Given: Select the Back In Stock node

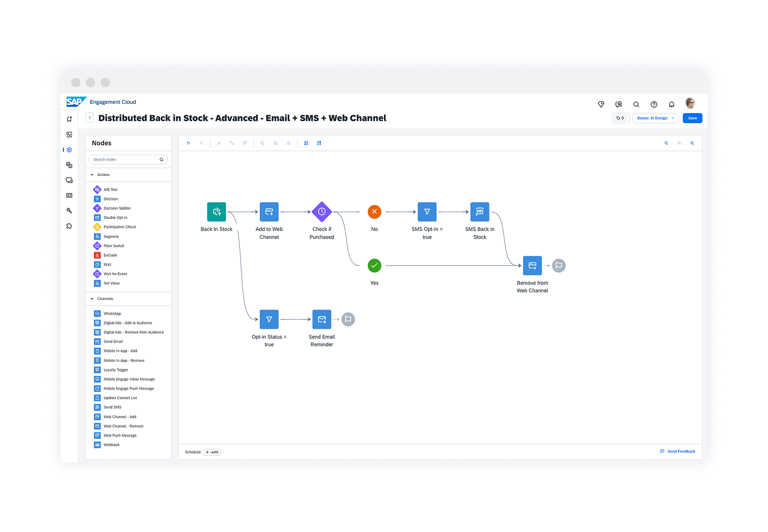Looking at the screenshot, I should pyautogui.click(x=216, y=212).
